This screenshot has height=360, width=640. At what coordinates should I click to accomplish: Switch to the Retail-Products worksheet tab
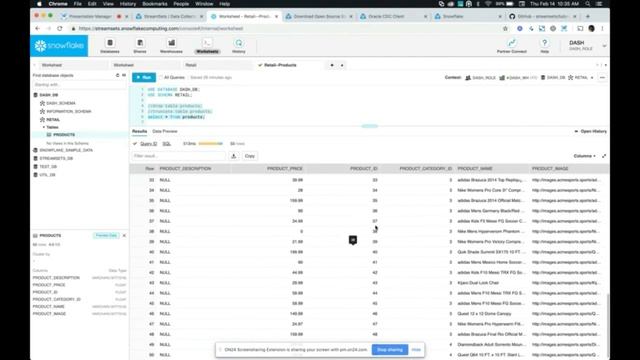[x=280, y=65]
